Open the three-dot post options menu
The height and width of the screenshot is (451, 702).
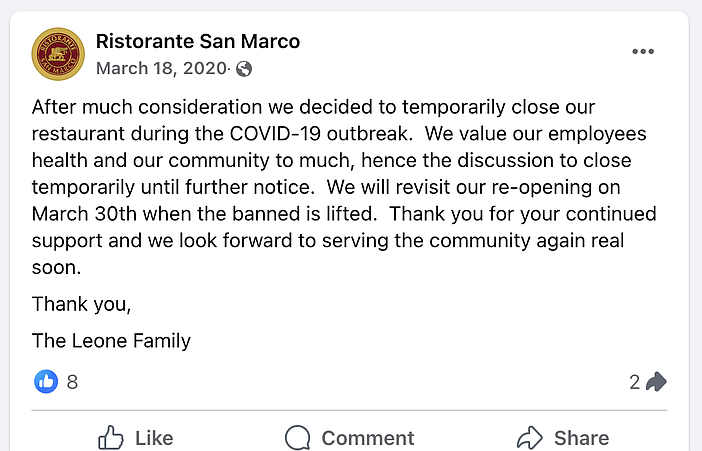point(643,52)
